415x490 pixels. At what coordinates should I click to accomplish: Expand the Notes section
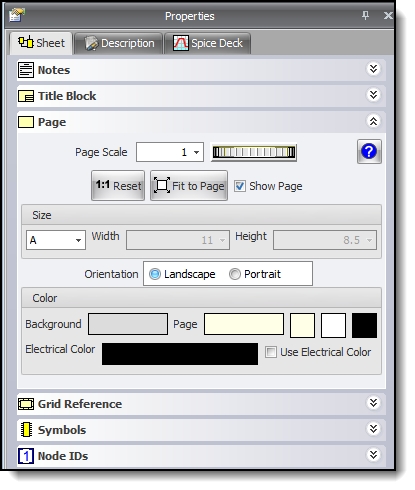pos(373,69)
